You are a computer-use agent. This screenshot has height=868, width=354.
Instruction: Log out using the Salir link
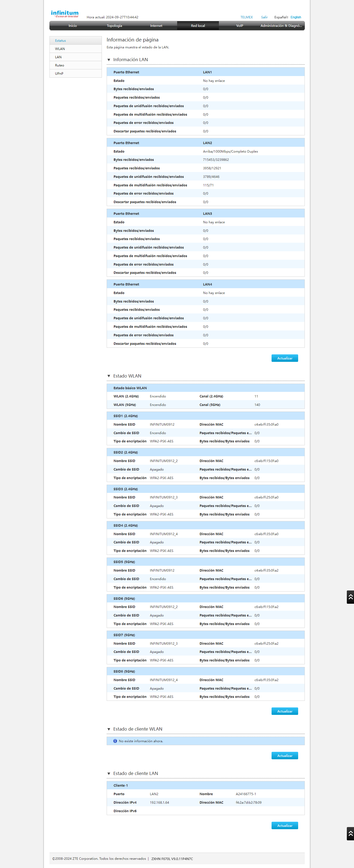264,17
